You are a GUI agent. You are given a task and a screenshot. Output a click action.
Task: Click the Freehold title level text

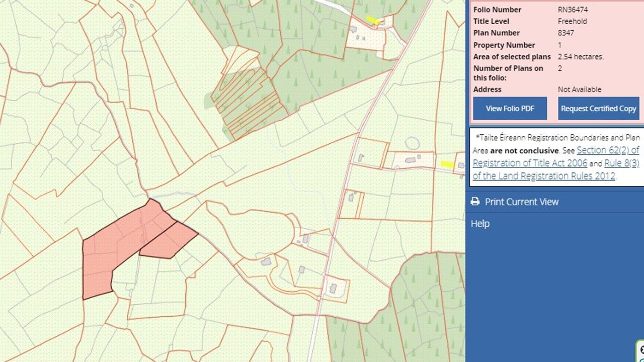click(x=572, y=21)
